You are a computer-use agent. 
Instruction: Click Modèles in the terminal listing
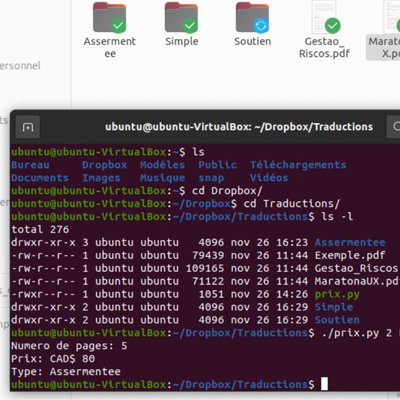point(162,165)
